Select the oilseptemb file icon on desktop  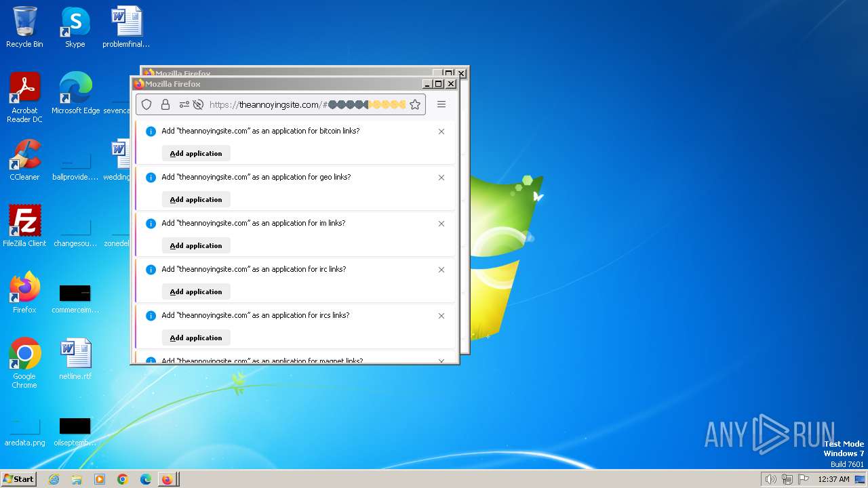coord(75,431)
